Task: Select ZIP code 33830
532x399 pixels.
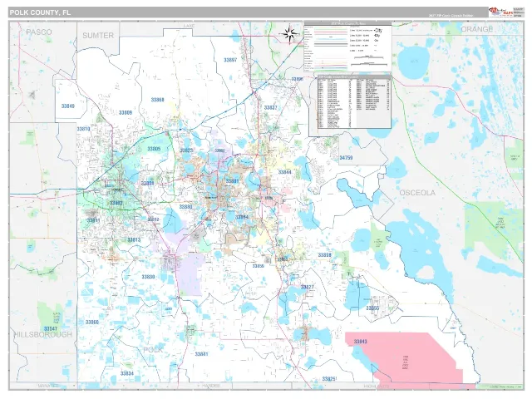Action: 148,277
